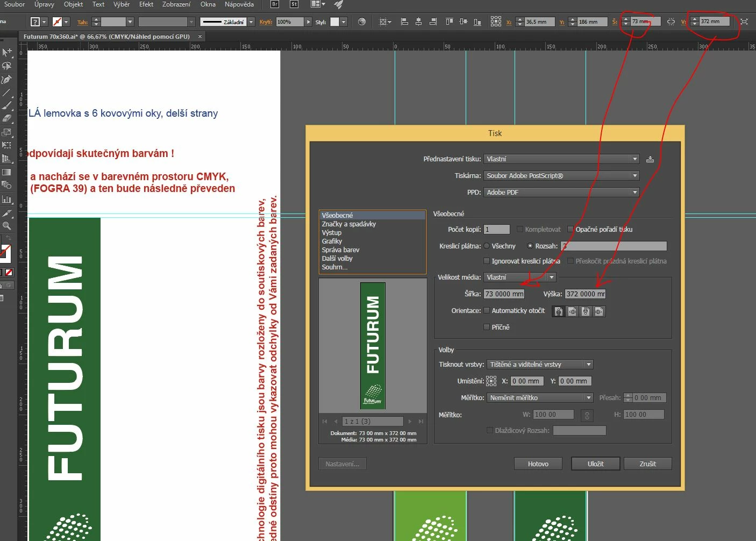Select the Group Selection tool in the toolbox

coord(6,52)
